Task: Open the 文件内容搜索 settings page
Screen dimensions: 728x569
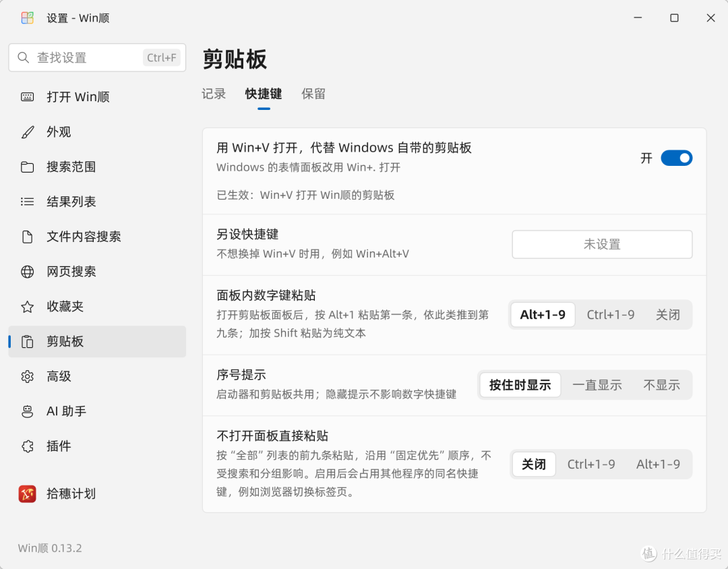Action: (97, 237)
